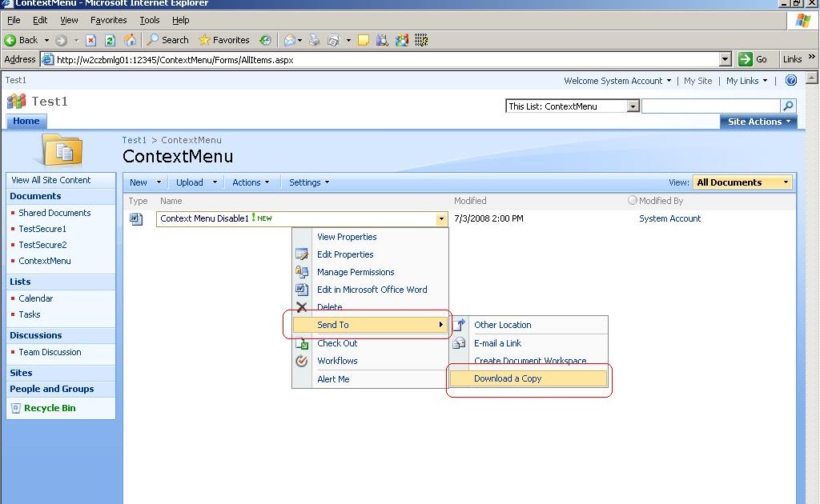Image resolution: width=820 pixels, height=504 pixels.
Task: Stop page loading with the Stop icon
Action: (91, 40)
